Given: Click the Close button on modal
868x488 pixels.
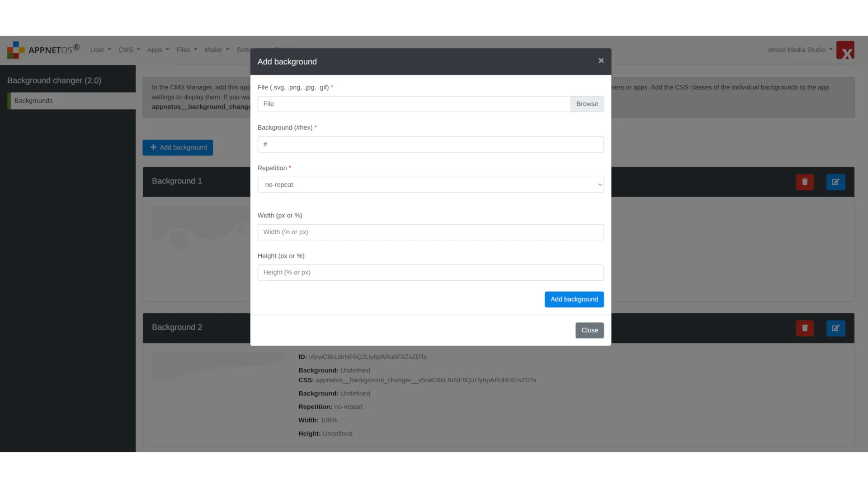Looking at the screenshot, I should tap(590, 329).
